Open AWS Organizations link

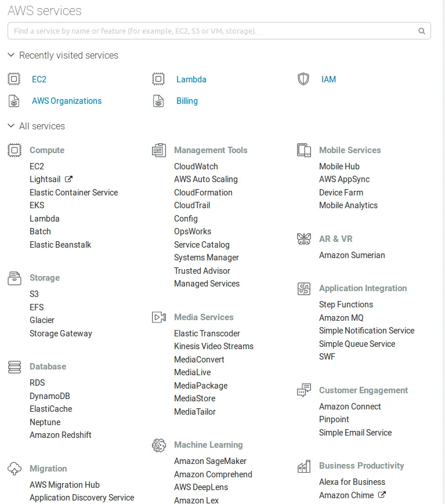point(67,101)
